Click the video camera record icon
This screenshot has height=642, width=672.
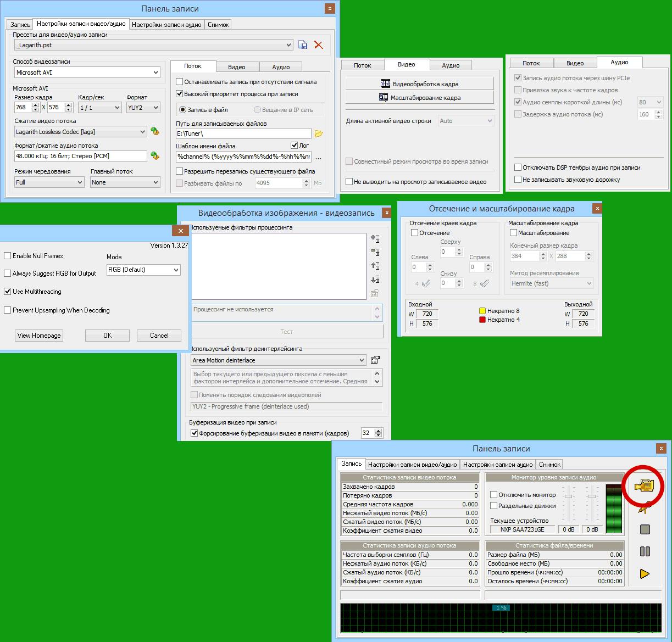click(643, 486)
